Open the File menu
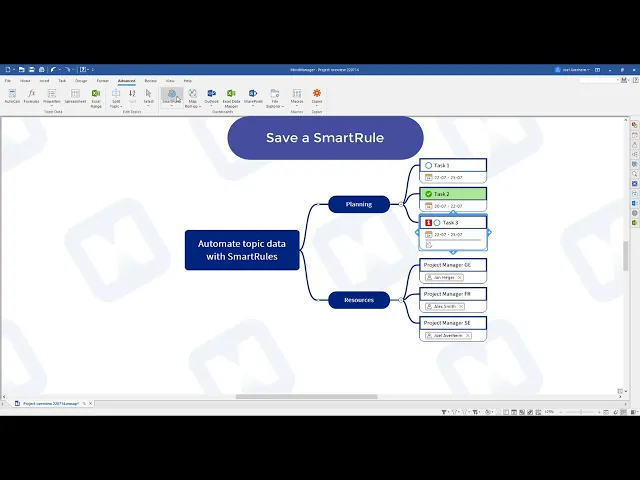Image resolution: width=640 pixels, height=480 pixels. 8,81
